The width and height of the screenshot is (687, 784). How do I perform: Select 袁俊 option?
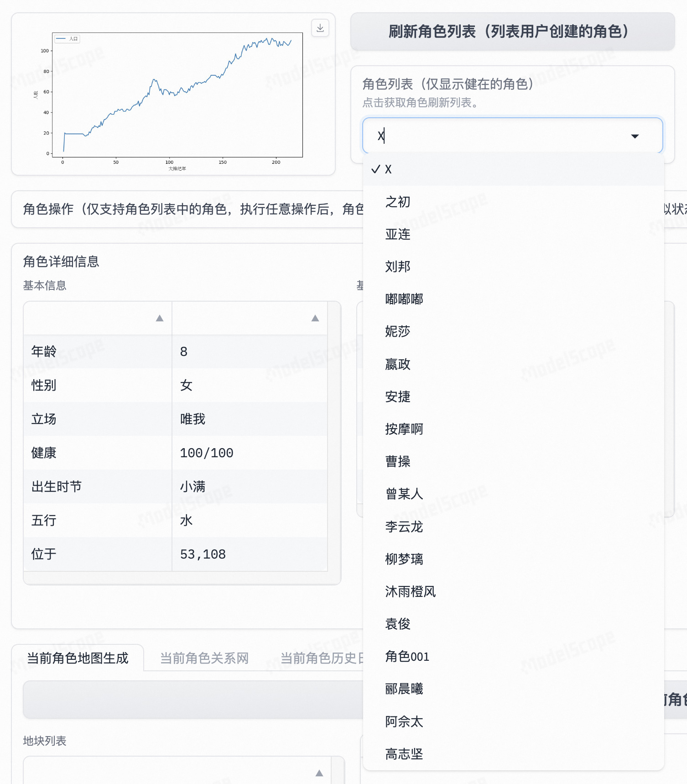(x=514, y=624)
